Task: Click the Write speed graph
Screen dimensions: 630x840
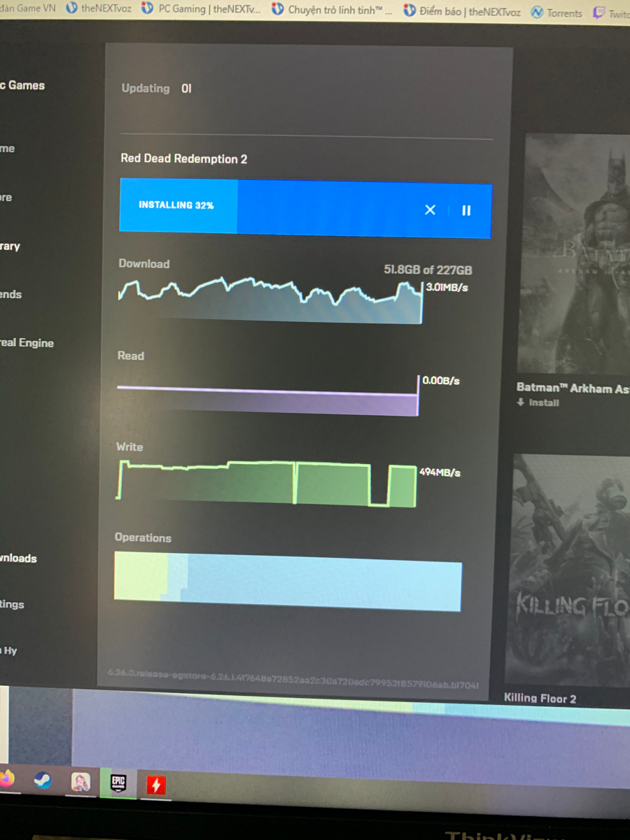Action: click(x=267, y=483)
